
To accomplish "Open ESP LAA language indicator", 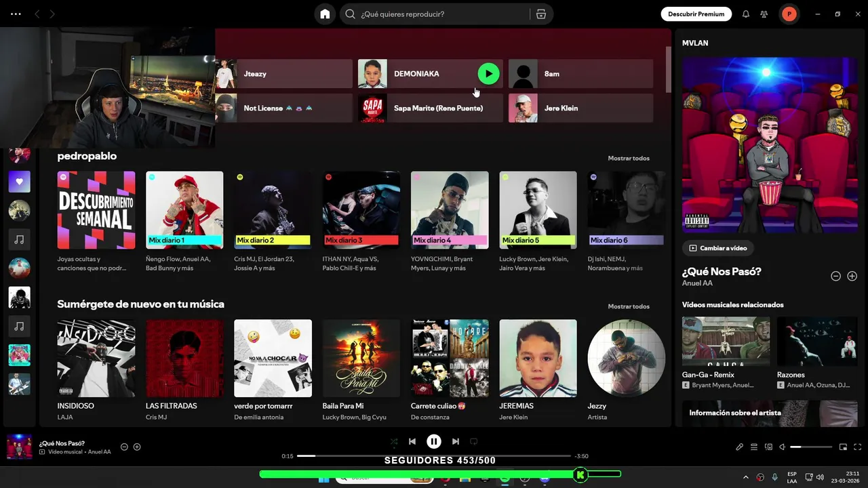I will (x=792, y=477).
